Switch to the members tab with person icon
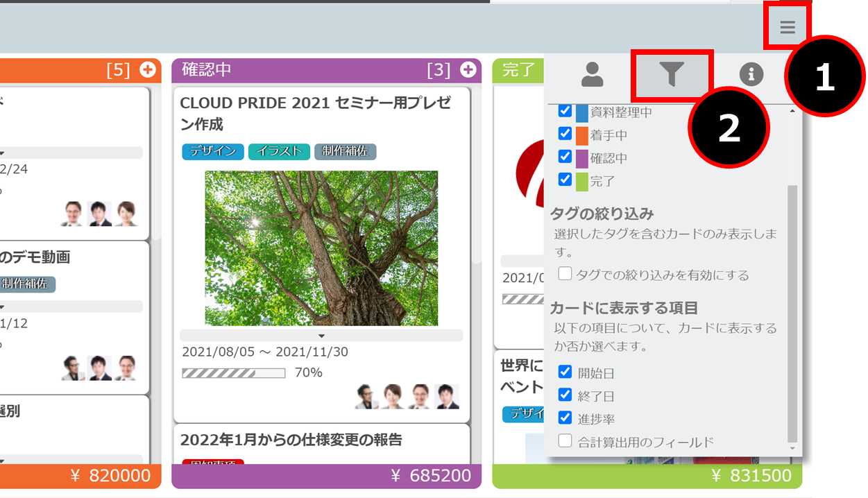The image size is (868, 498). click(x=592, y=74)
